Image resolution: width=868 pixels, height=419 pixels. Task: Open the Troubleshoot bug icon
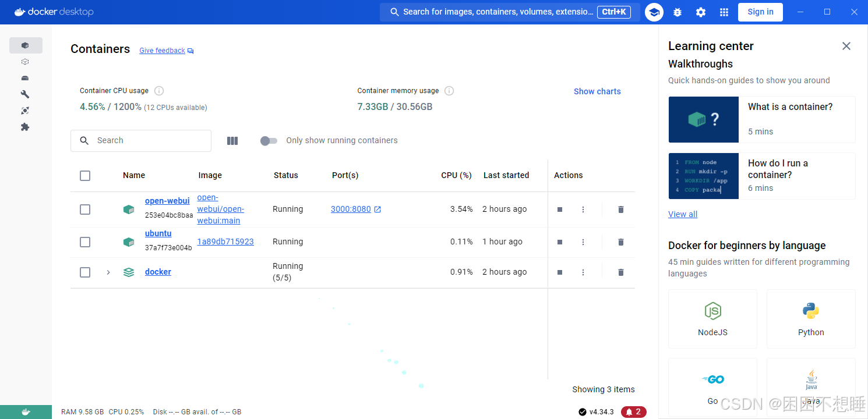(x=678, y=12)
